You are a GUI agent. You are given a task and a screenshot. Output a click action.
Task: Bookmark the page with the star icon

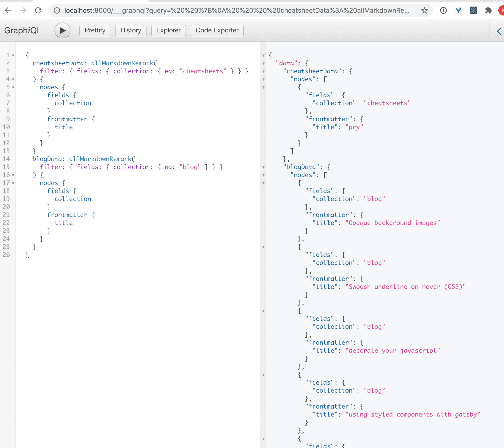424,10
